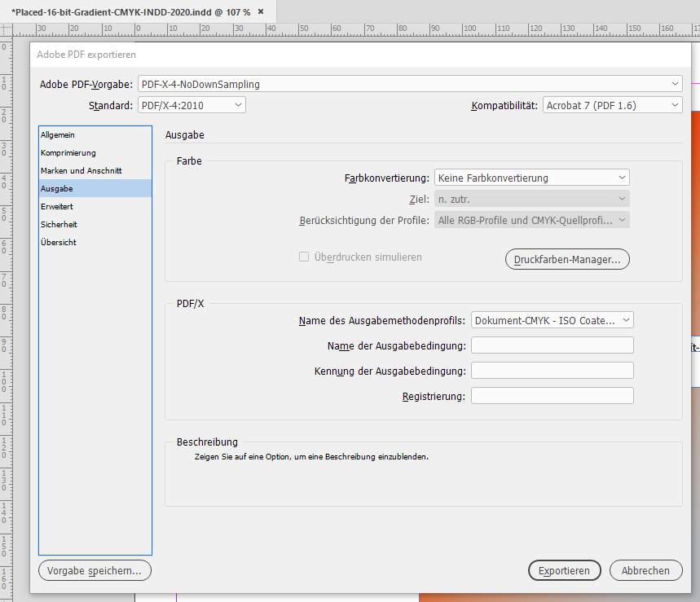
Task: Click the Vorgabe speichern button
Action: point(95,570)
